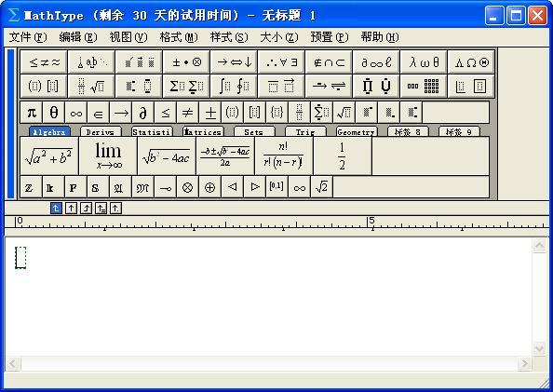Screen dimensions: 553x392
Task: Open the labeled arrow templates palette
Action: [x=329, y=86]
